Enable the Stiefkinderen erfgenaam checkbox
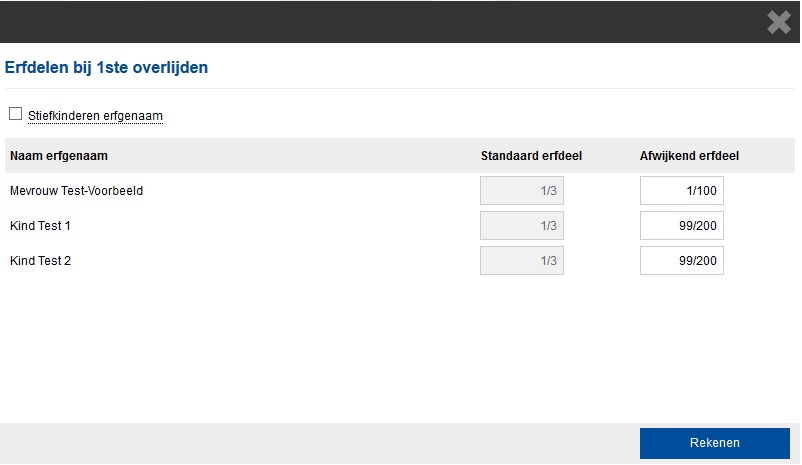802x465 pixels. click(x=15, y=114)
